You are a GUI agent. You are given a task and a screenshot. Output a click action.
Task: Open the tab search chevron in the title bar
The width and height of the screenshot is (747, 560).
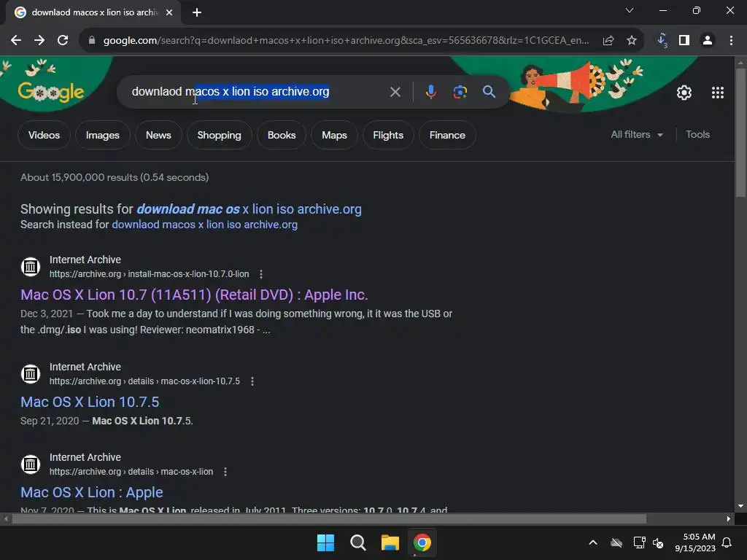pos(630,10)
